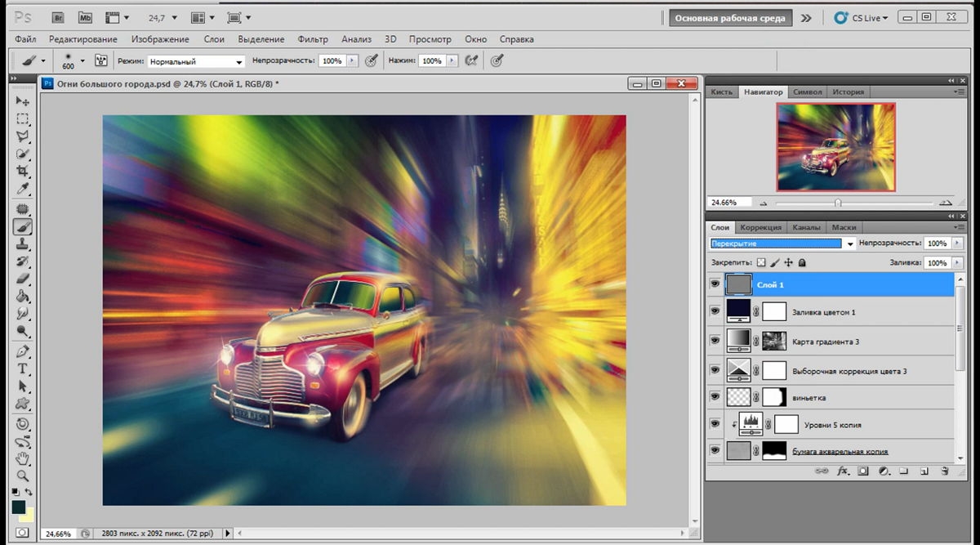The height and width of the screenshot is (545, 980).
Task: Open the brush panel toggle icon in the options bar
Action: (102, 60)
